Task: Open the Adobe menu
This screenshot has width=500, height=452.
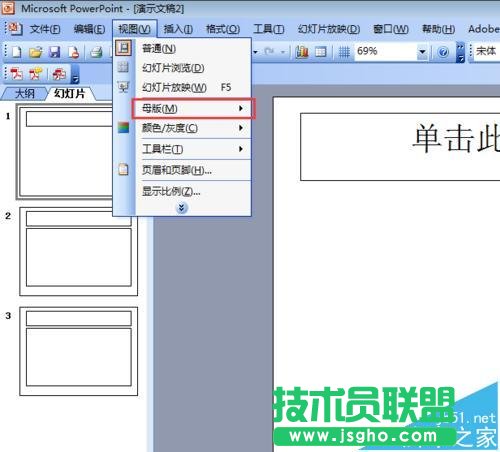Action: pyautogui.click(x=484, y=29)
